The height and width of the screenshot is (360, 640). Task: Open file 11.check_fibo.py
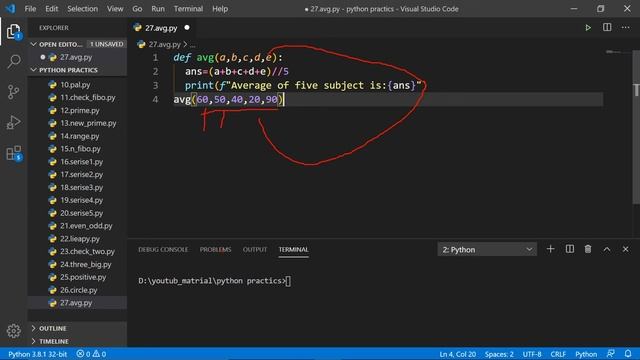77,98
